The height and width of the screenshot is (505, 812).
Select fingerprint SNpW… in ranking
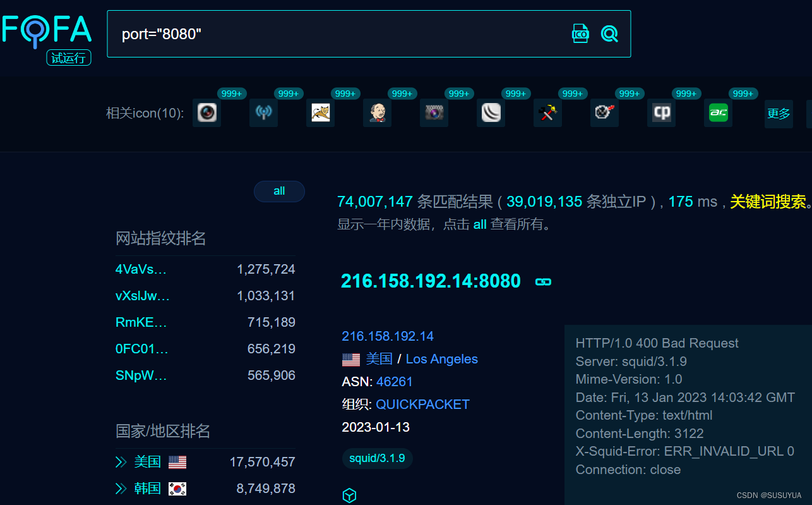[x=141, y=375]
